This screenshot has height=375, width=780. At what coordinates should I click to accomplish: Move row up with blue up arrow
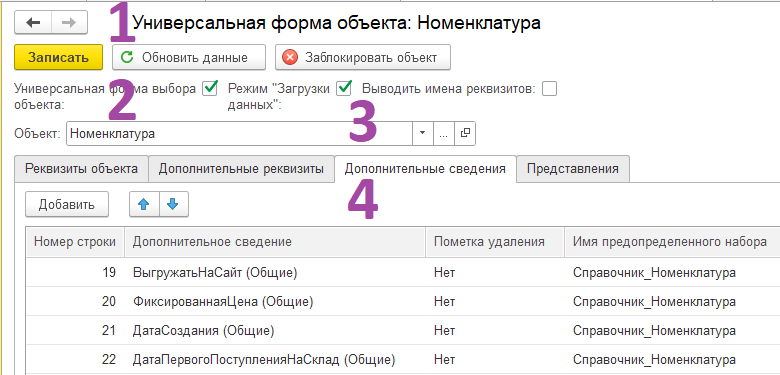pos(144,204)
